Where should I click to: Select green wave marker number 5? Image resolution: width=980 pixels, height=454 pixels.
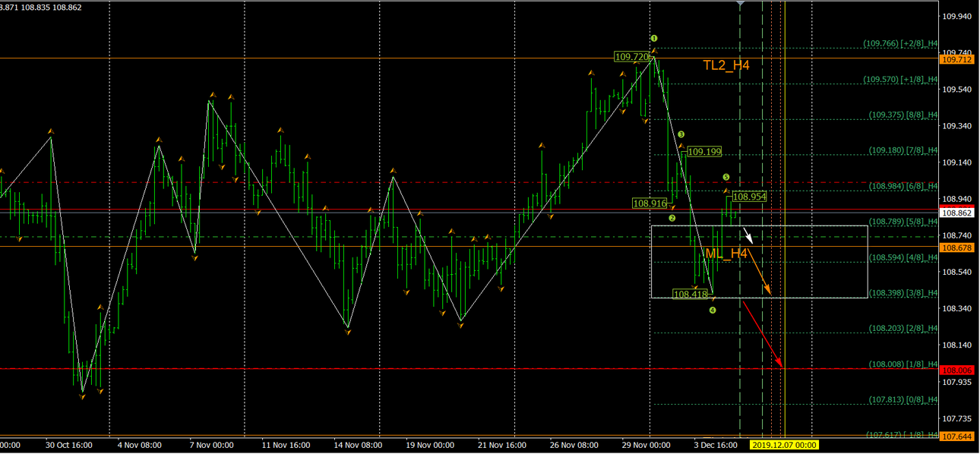(726, 177)
